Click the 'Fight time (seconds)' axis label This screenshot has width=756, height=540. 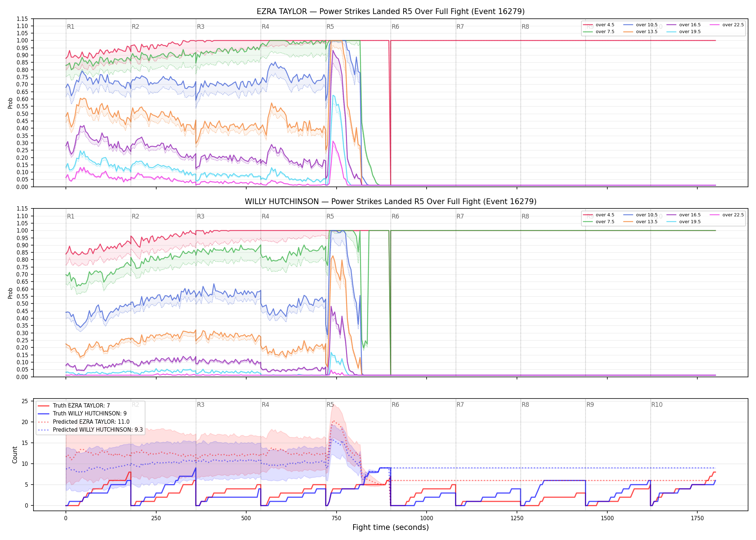tap(391, 527)
